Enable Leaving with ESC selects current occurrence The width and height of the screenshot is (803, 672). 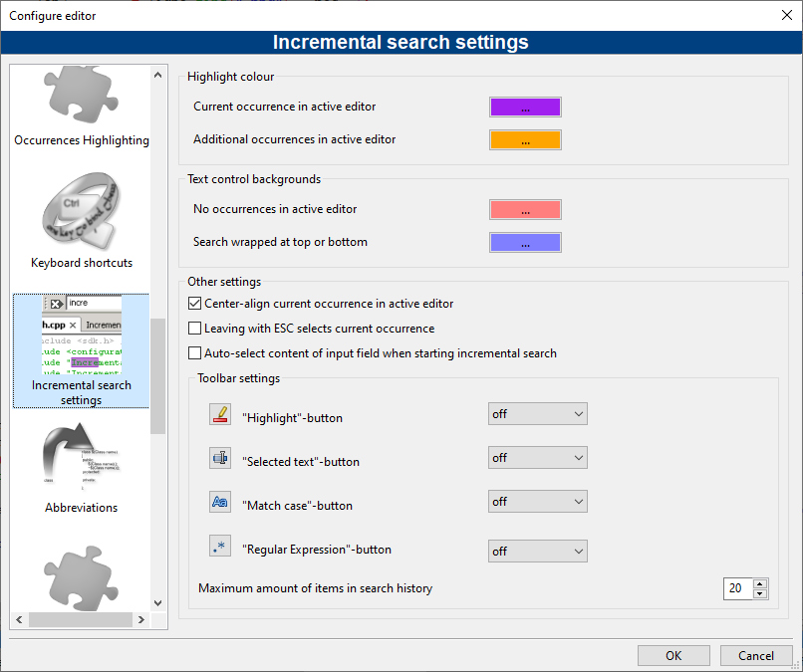coord(195,329)
